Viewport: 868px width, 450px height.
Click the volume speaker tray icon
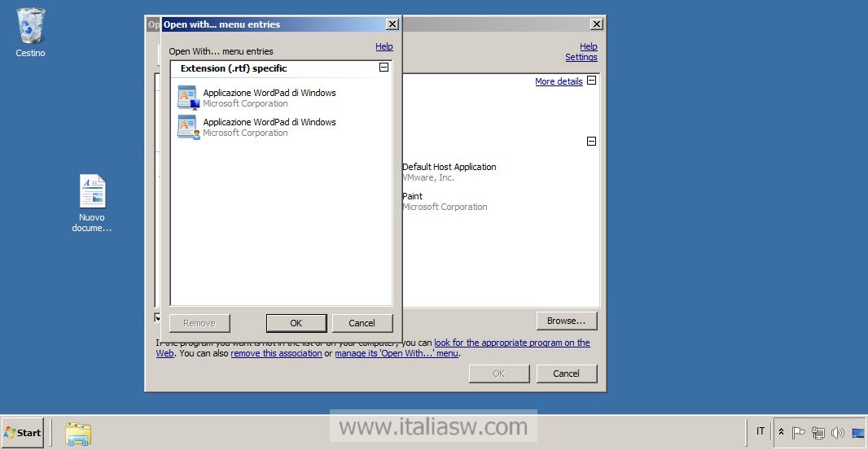(x=838, y=432)
